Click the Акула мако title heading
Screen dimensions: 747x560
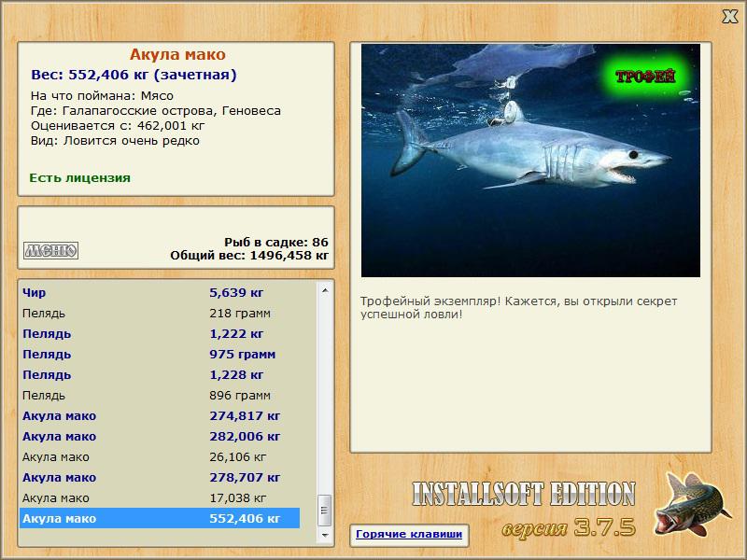(x=177, y=55)
